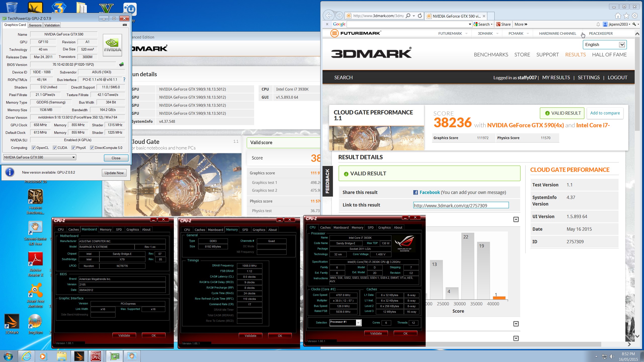Screen dimensions: 644x362
Task: Open ImgBurn desktop icon
Action: [x=35, y=324]
